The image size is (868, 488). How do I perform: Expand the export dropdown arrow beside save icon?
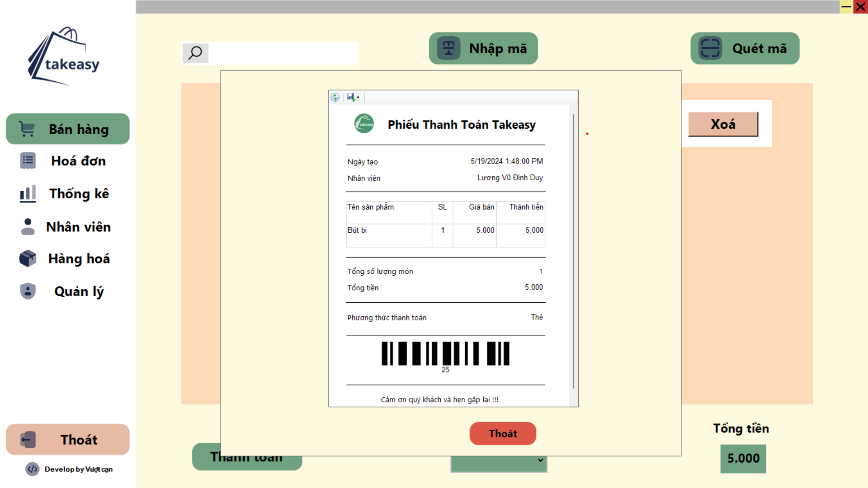[358, 98]
